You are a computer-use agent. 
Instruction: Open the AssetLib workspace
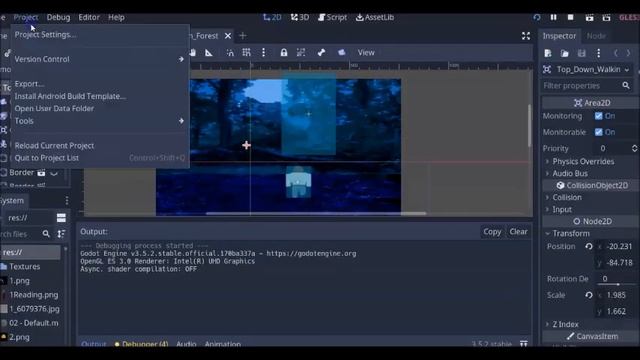click(375, 17)
